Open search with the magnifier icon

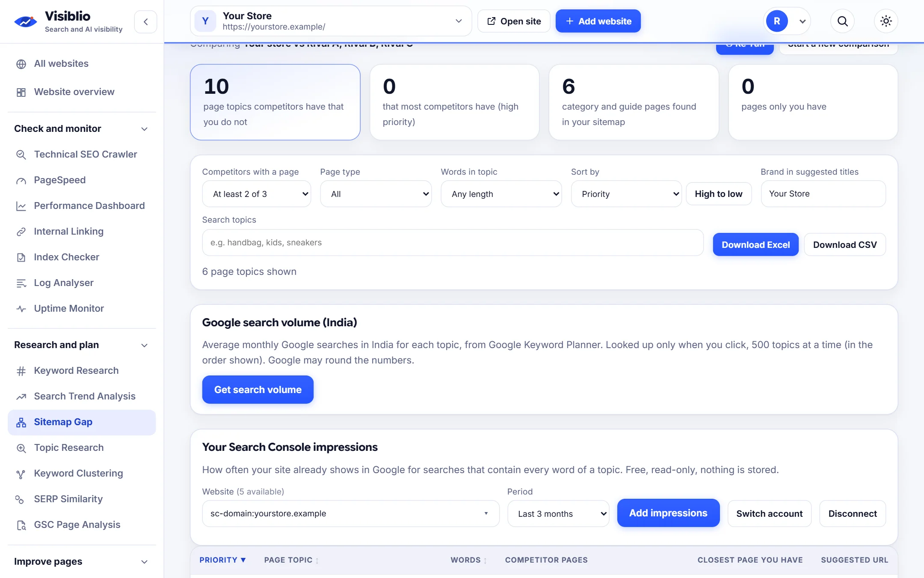842,21
